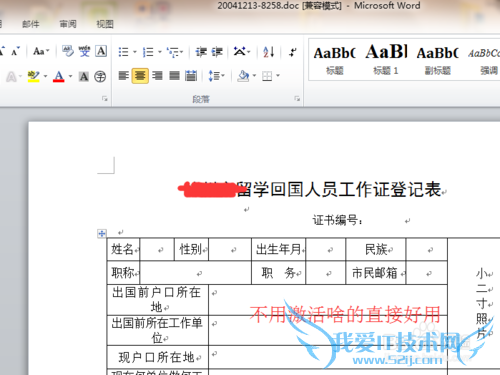Screen dimensions: 500x375
Task: Click the document title 留学回国人员工作证登记表
Action: pos(339,190)
